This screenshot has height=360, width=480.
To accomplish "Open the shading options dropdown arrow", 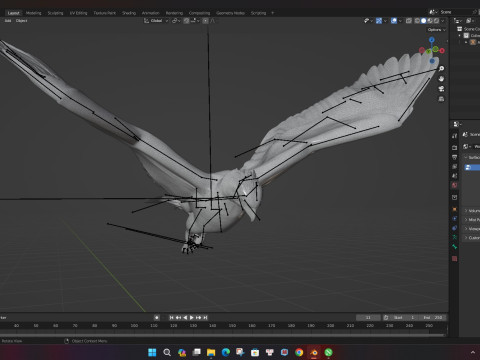I will [x=443, y=21].
